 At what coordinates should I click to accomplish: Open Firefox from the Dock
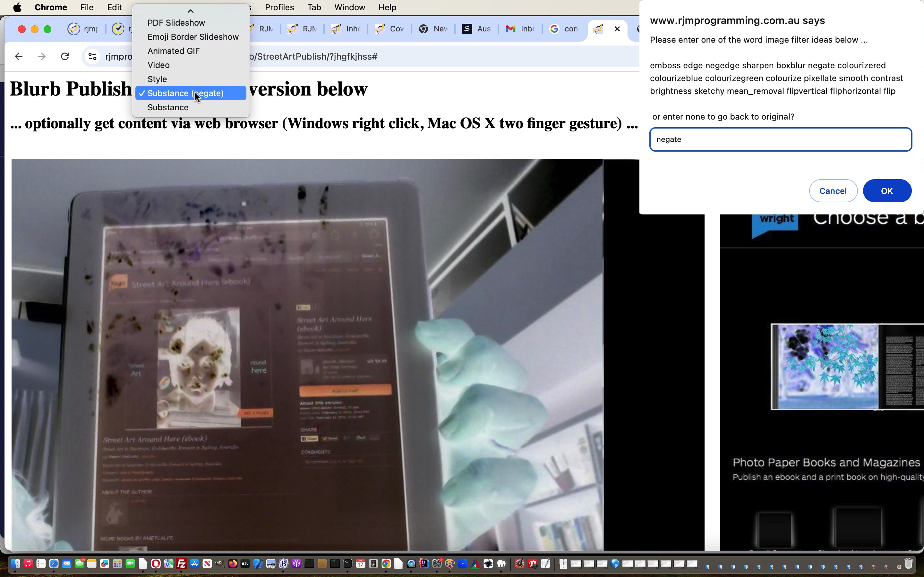coord(233,564)
